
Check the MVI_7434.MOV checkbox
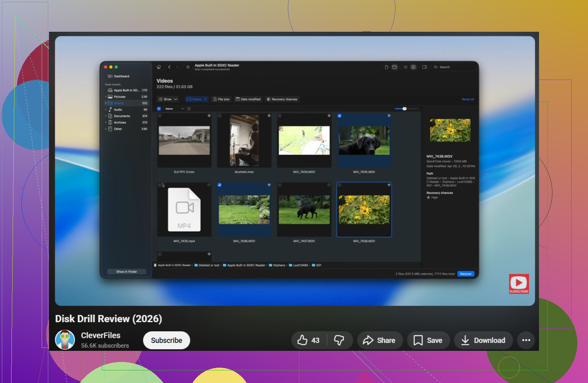point(280,116)
